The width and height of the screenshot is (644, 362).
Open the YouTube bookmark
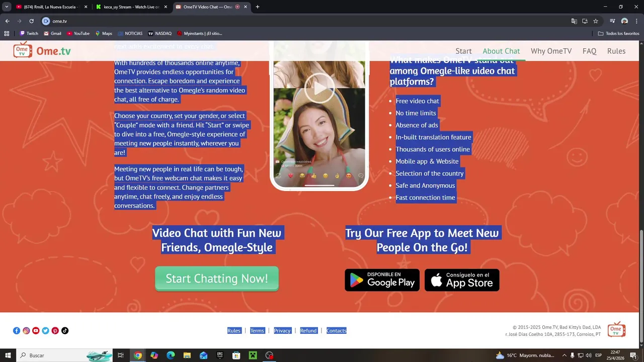[x=78, y=34]
